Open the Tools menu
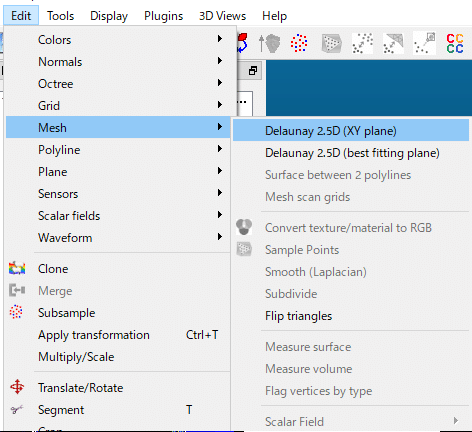This screenshot has width=472, height=432. point(60,16)
